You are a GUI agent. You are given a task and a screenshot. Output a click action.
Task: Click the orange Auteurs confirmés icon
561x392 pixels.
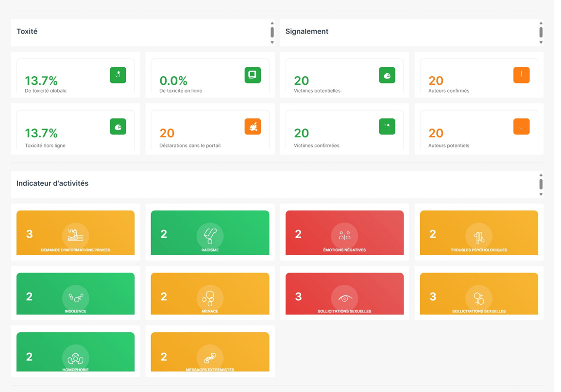pos(521,75)
